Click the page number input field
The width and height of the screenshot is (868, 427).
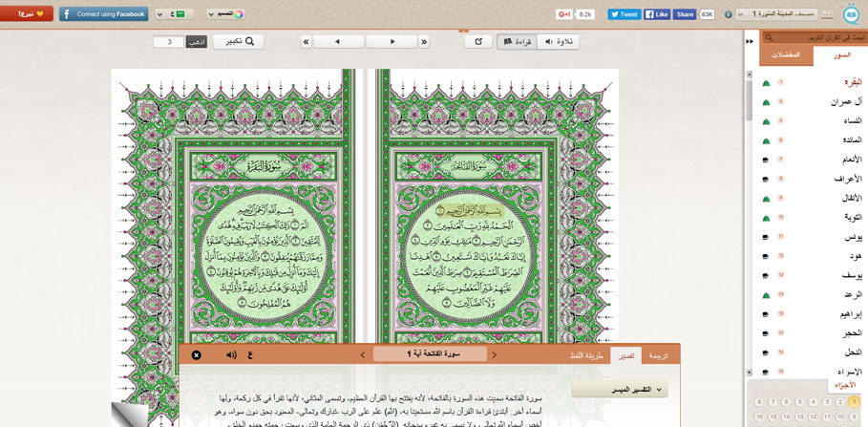pyautogui.click(x=168, y=42)
